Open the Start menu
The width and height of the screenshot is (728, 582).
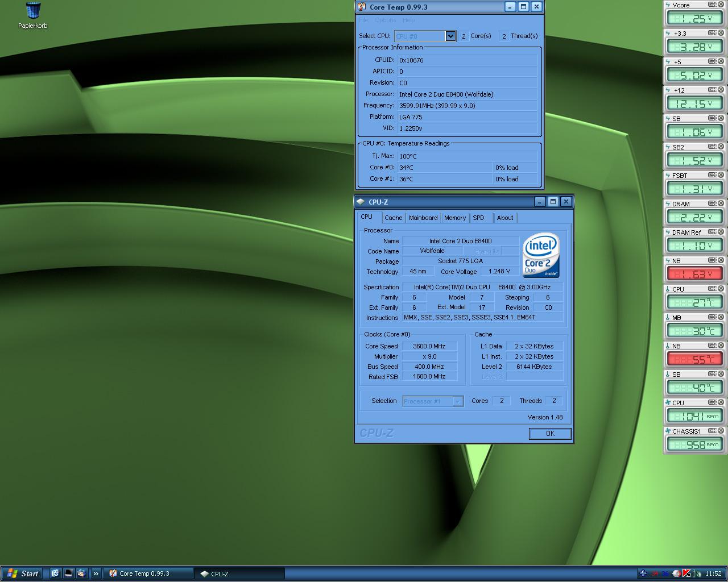pos(23,573)
